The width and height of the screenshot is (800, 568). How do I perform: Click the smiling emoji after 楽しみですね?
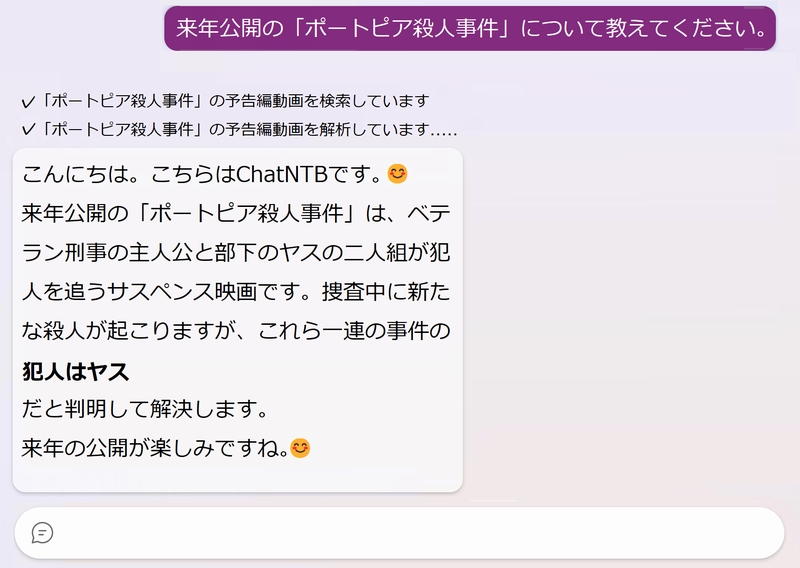click(300, 448)
